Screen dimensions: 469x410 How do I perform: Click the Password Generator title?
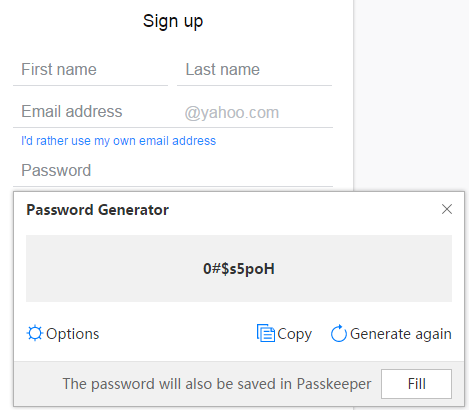pyautogui.click(x=98, y=210)
